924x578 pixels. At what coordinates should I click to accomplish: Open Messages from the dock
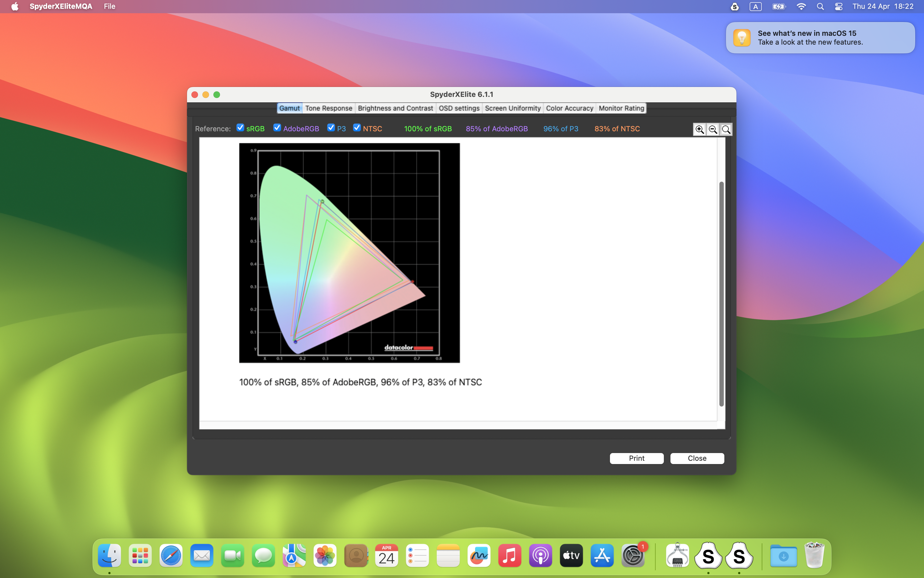point(263,555)
